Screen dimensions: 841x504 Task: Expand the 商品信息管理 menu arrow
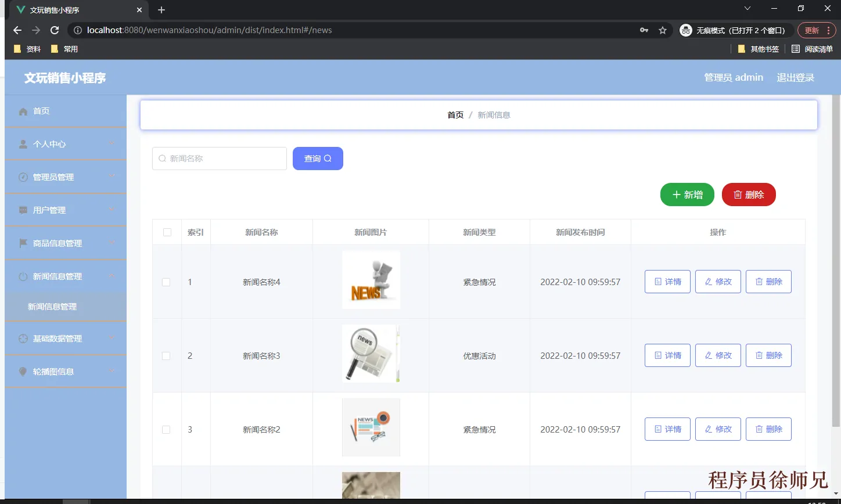click(112, 243)
